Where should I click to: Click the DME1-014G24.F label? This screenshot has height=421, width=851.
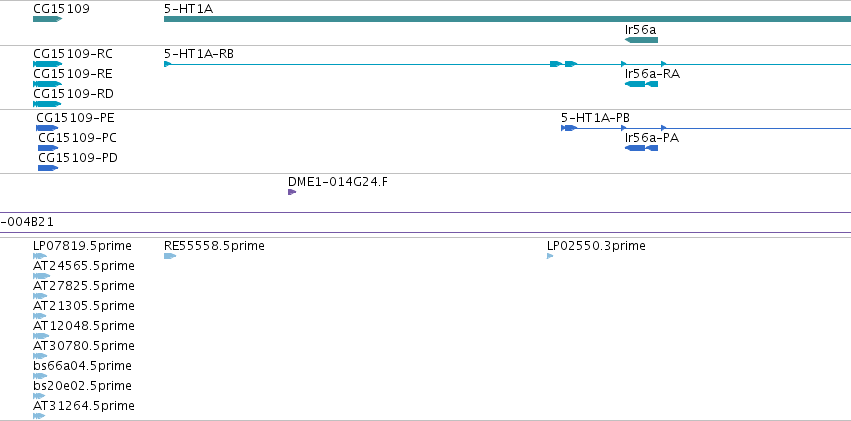point(338,182)
